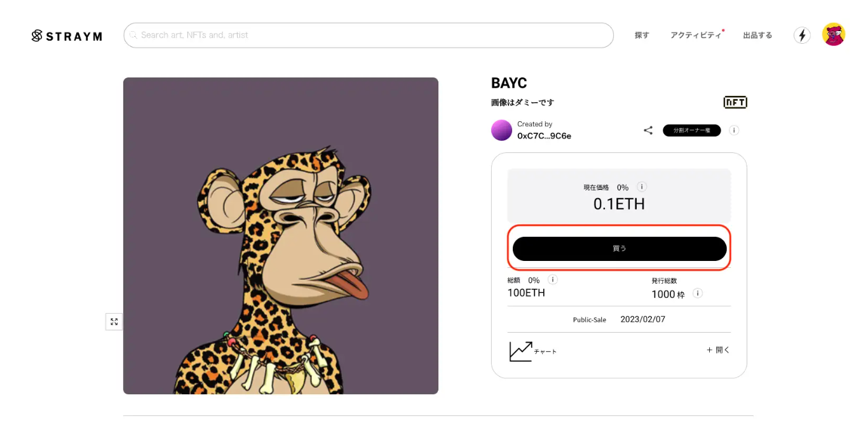Click the info icon beside 分割オーナー権
868x433 pixels.
pos(734,130)
